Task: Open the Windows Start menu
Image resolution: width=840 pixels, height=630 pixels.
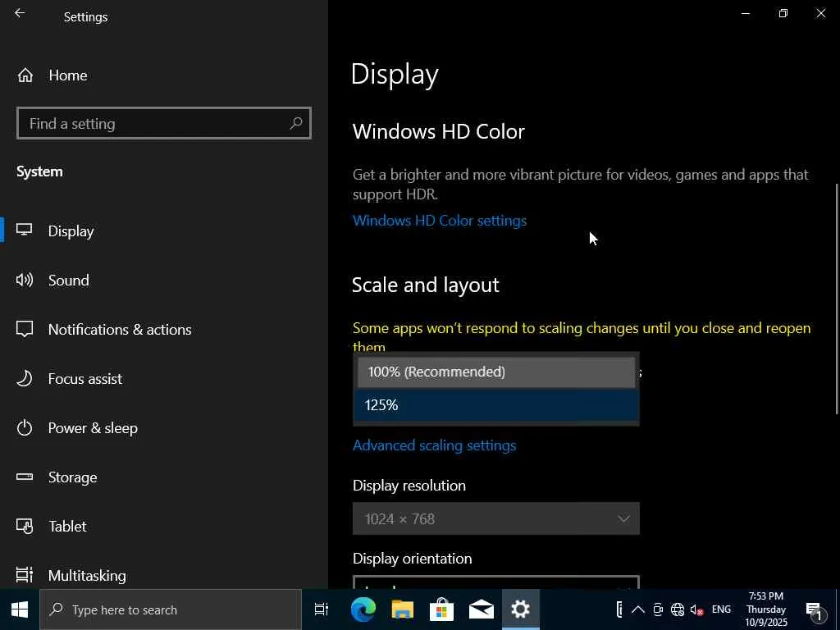Action: pyautogui.click(x=20, y=609)
